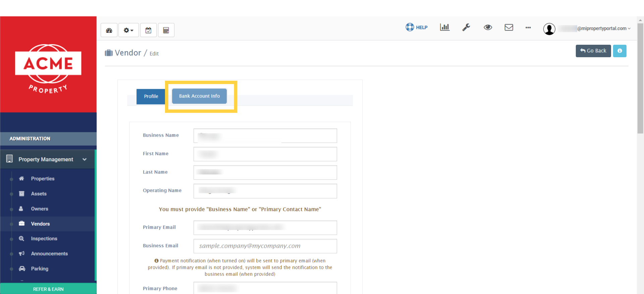This screenshot has width=644, height=294.
Task: Open the bar chart reports icon
Action: click(x=445, y=27)
